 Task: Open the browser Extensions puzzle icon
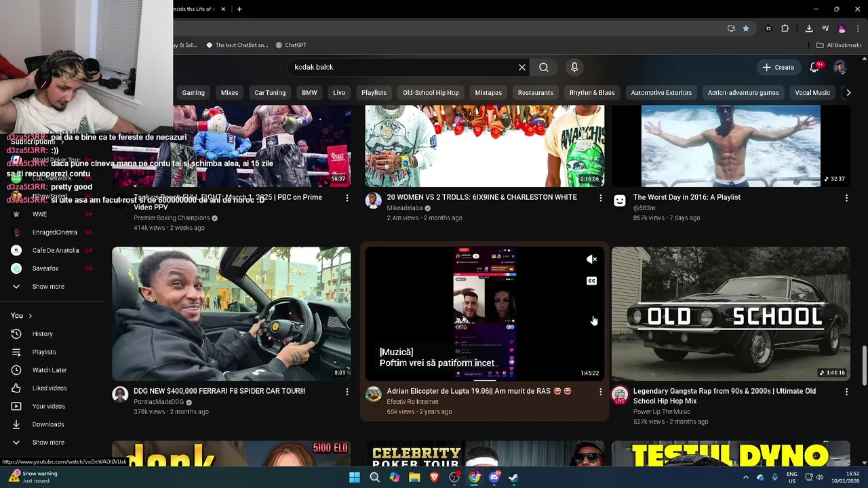785,28
